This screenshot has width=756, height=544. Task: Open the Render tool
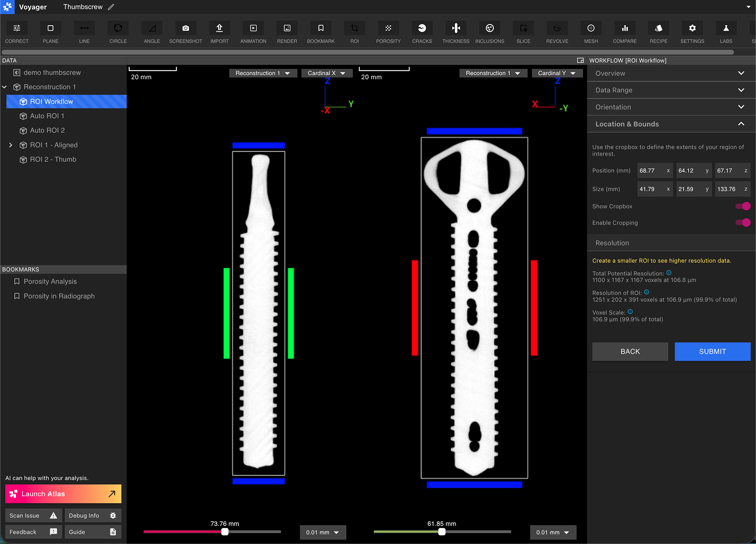pos(287,32)
